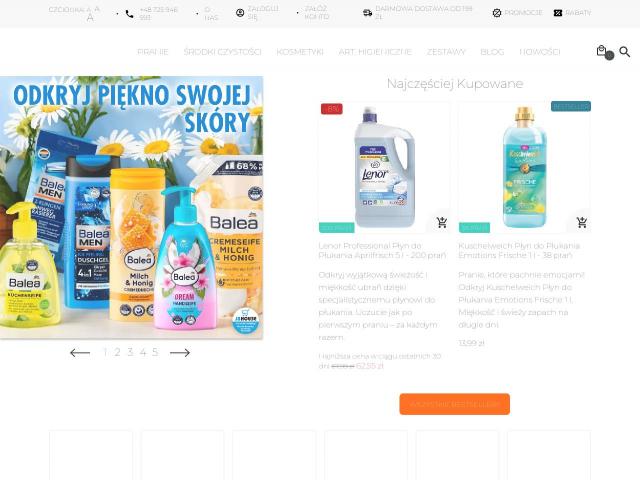Jump to slide 5 of banner

155,352
